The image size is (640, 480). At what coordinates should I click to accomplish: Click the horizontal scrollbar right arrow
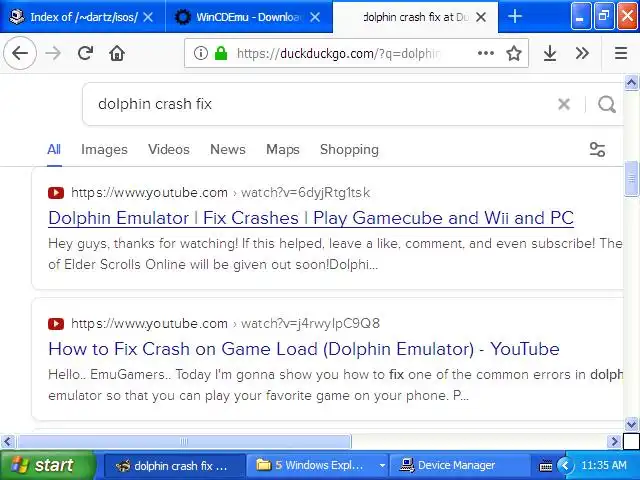613,441
